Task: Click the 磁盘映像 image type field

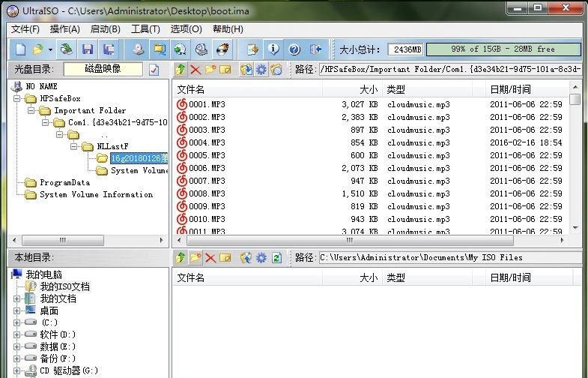Action: [103, 69]
